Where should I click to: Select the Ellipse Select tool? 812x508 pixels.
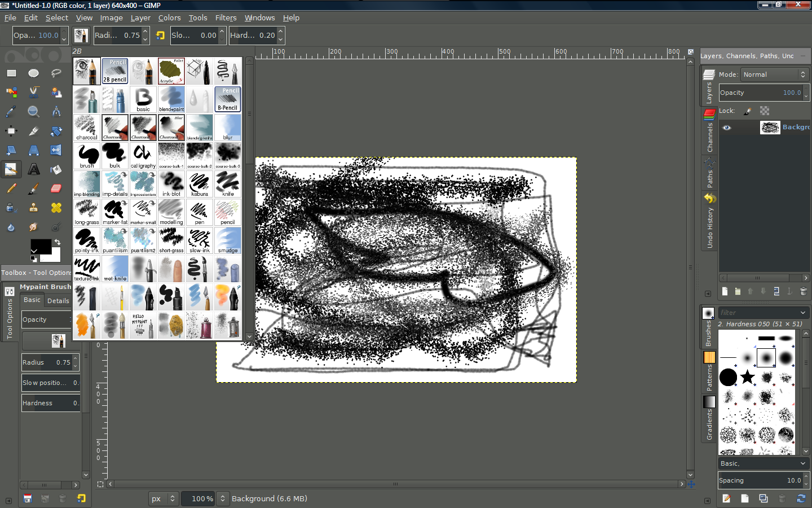[x=34, y=73]
